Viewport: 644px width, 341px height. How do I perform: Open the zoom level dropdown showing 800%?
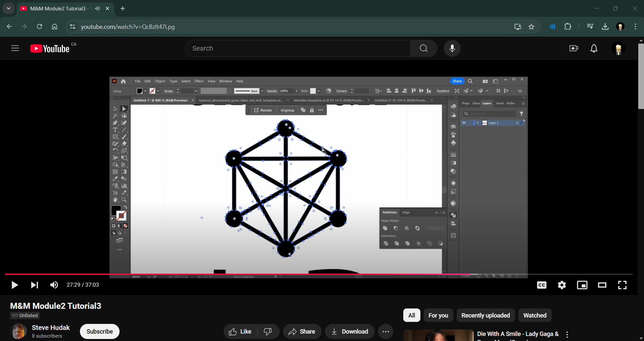tap(148, 276)
